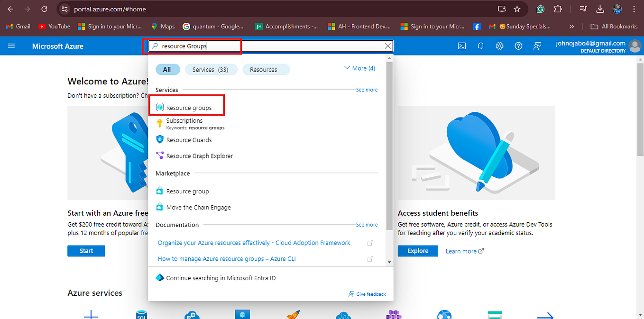
Task: Expand the bookmarks overflow chevron
Action: (x=572, y=26)
